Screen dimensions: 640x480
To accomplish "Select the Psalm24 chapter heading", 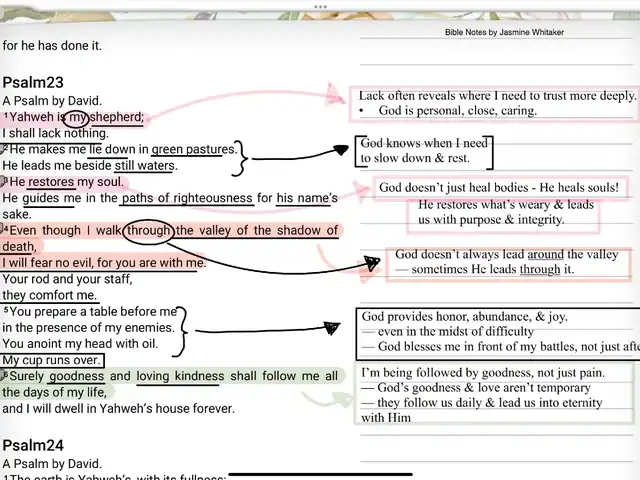I will [x=32, y=445].
